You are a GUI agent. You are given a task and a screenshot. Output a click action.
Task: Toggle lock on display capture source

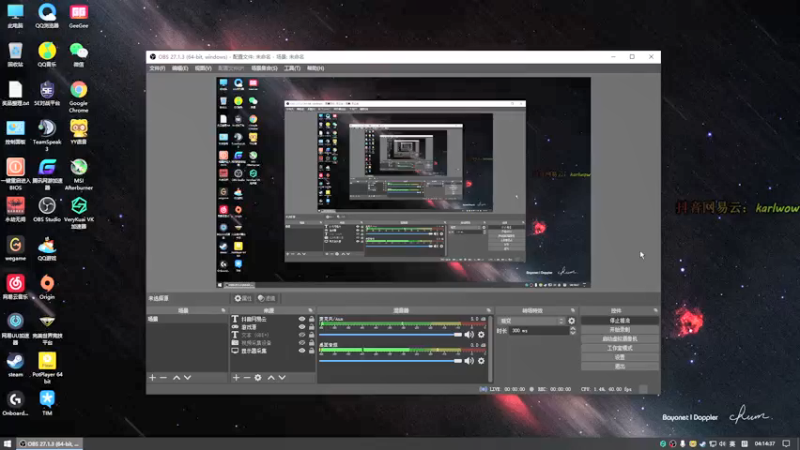[311, 351]
